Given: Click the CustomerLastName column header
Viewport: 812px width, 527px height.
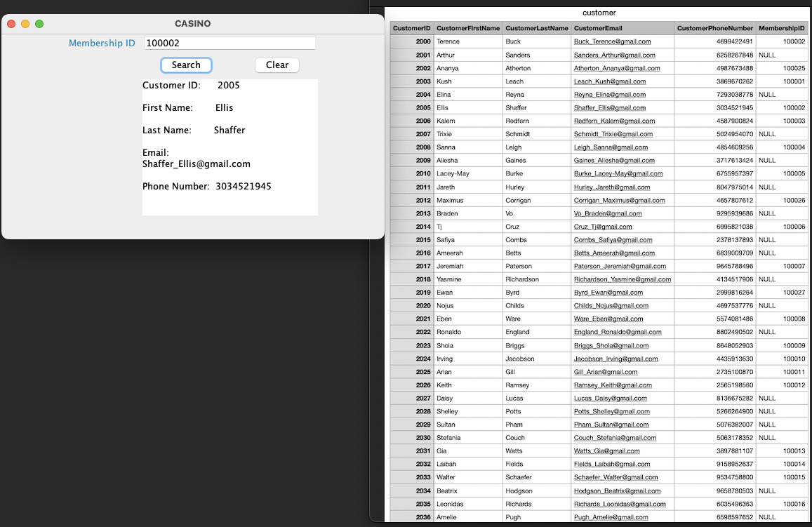Looking at the screenshot, I should coord(536,28).
